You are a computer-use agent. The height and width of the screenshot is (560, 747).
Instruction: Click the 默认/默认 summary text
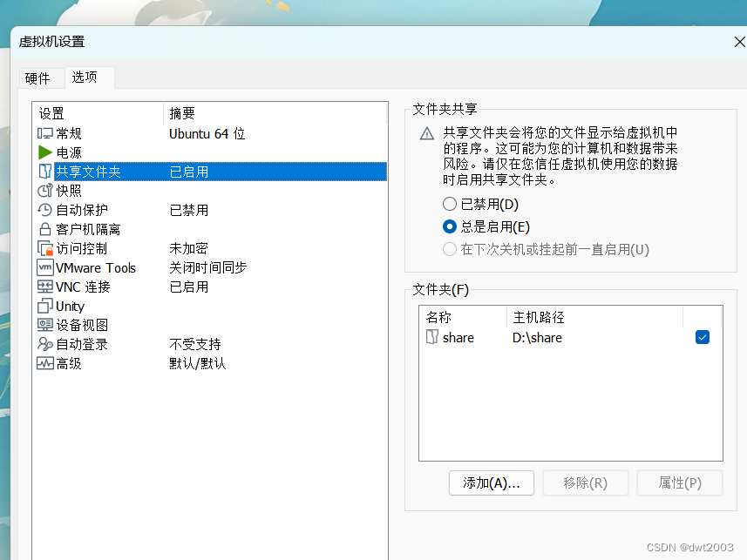(198, 363)
